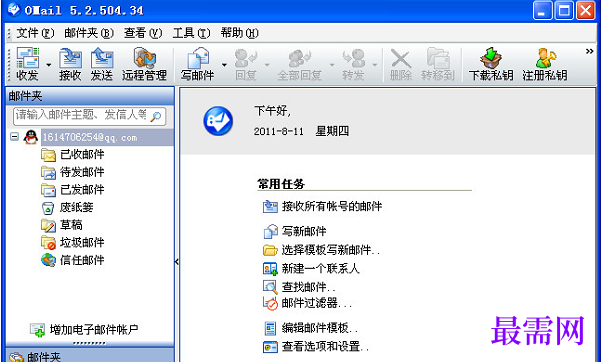Minimize the OMail window

[543, 11]
